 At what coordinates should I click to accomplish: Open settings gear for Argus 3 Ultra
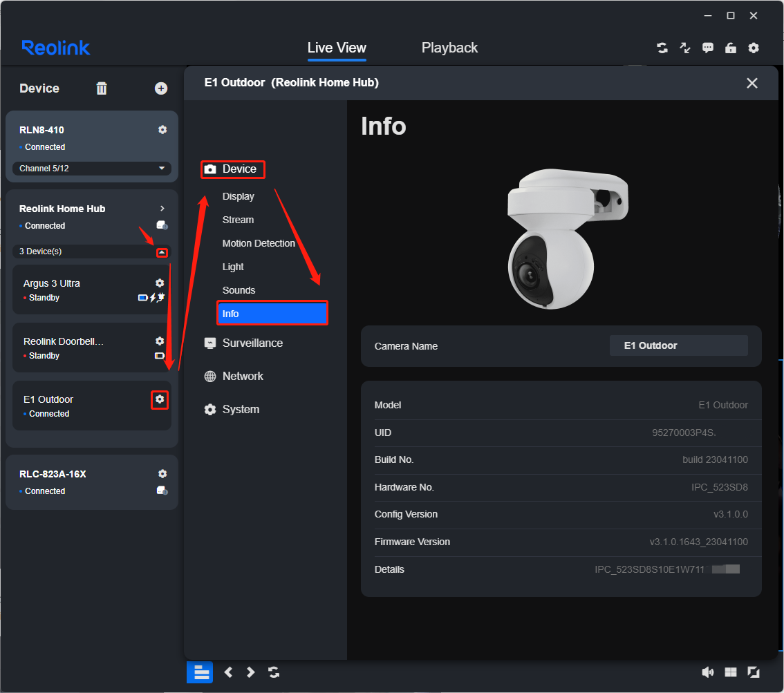coord(160,283)
